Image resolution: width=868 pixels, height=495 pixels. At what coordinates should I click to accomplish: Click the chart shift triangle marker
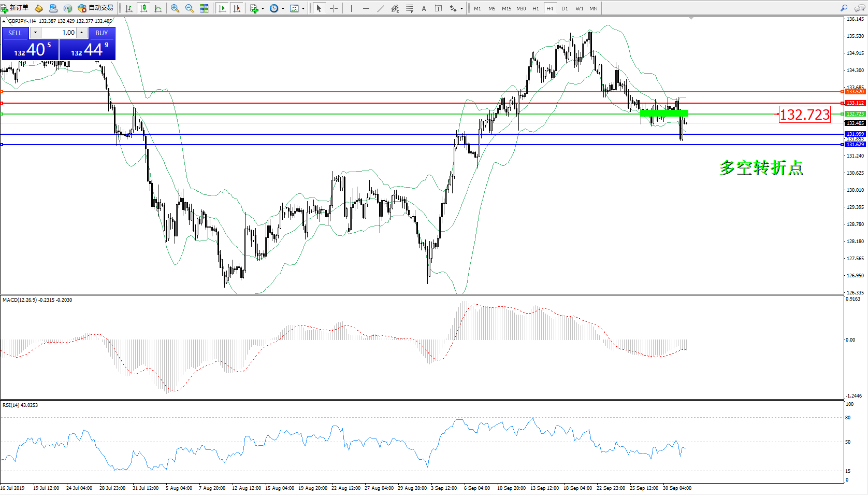(x=691, y=18)
